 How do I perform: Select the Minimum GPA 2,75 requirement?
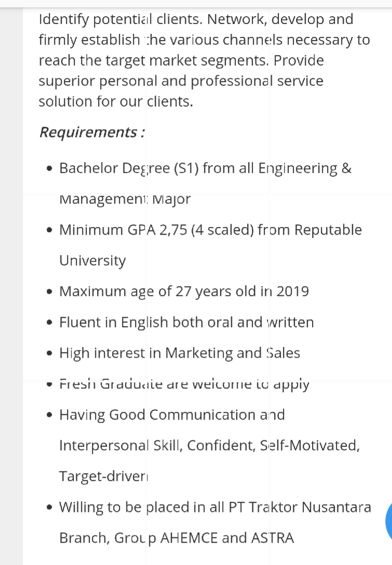[210, 230]
